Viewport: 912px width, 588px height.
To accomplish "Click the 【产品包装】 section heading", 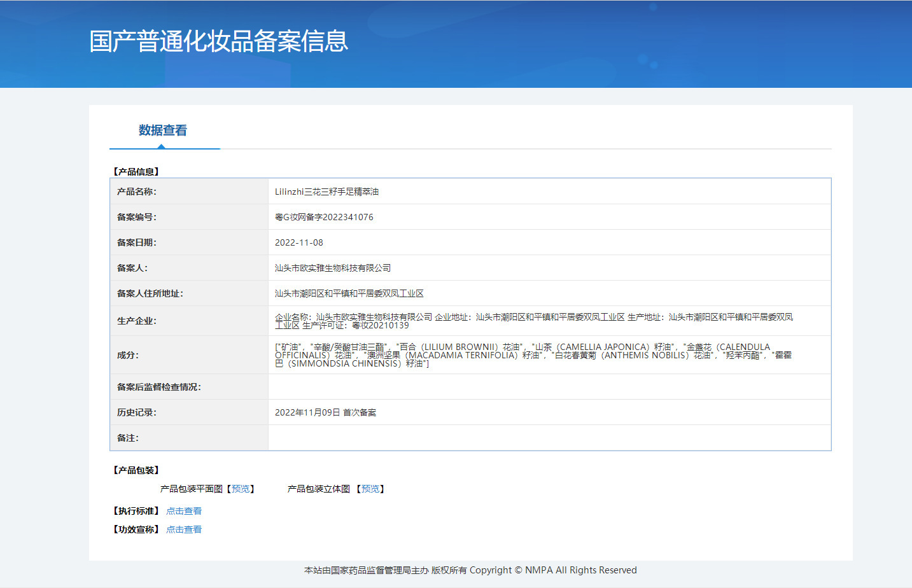I will 136,470.
